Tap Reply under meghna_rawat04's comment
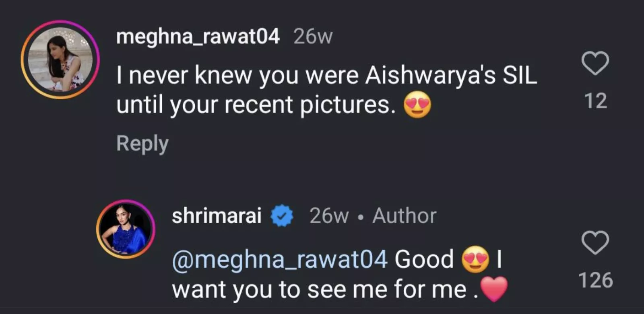Screen dimensions: 644x314 pyautogui.click(x=142, y=144)
